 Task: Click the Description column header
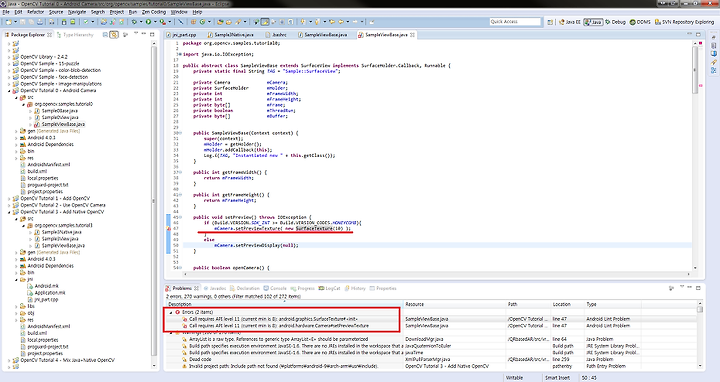click(x=284, y=304)
